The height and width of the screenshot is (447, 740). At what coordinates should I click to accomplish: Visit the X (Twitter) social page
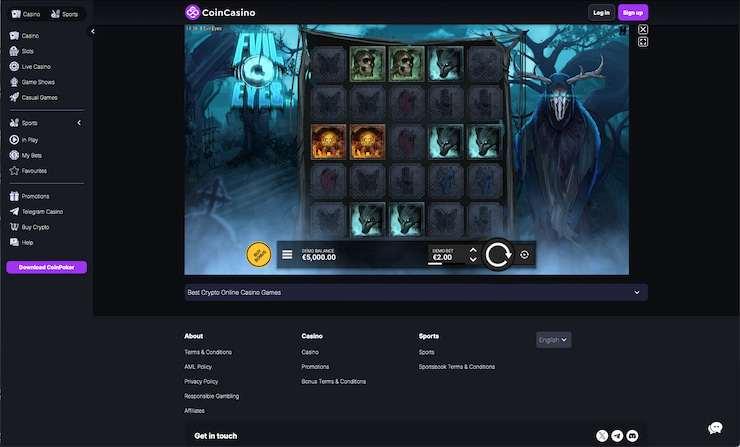[602, 436]
